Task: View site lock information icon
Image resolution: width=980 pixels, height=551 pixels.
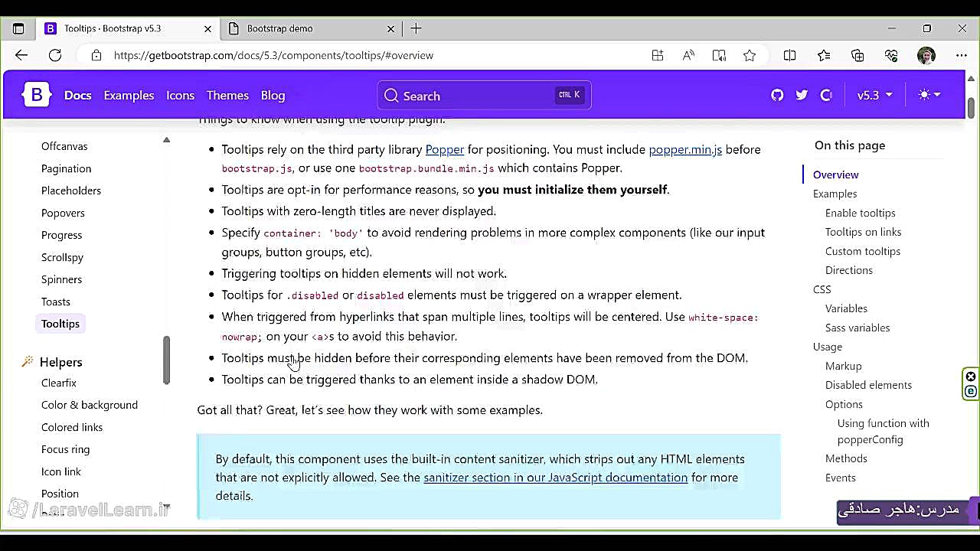Action: pyautogui.click(x=96, y=55)
